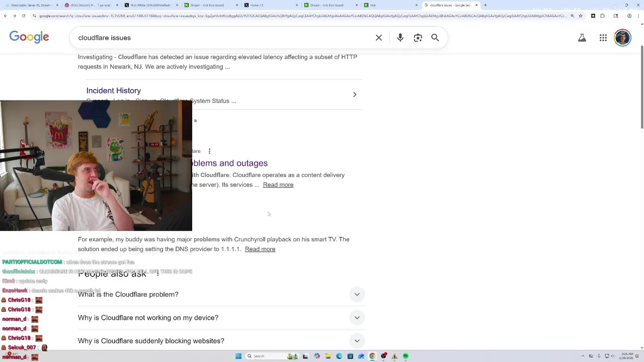Open Spotify from the taskbar

pos(406,356)
